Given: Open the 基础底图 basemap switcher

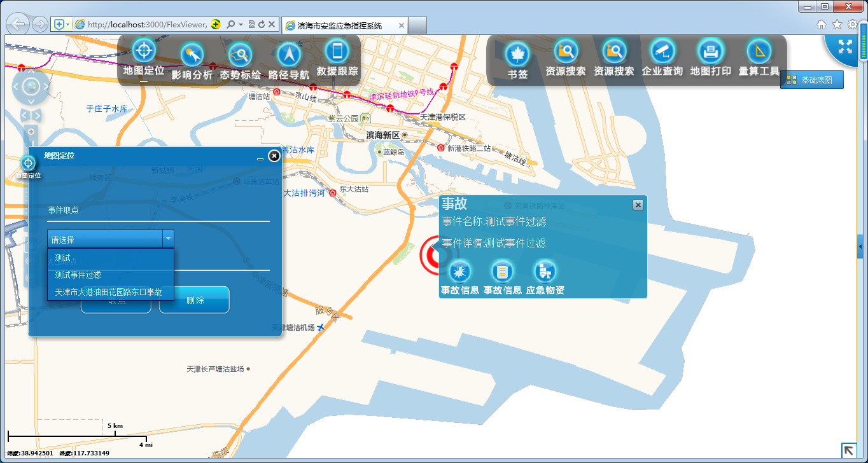Looking at the screenshot, I should click(812, 80).
